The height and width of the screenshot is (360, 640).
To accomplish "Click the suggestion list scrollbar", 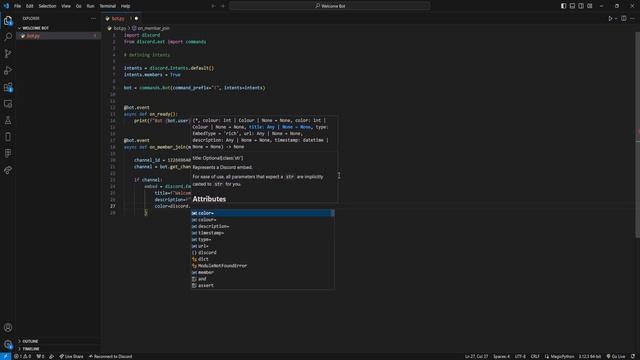I will 333,213.
